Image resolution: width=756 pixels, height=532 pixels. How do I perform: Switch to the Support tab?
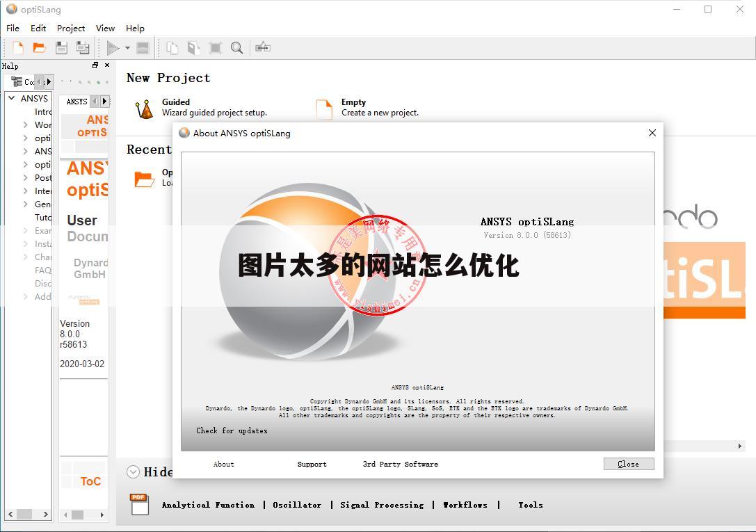click(312, 464)
